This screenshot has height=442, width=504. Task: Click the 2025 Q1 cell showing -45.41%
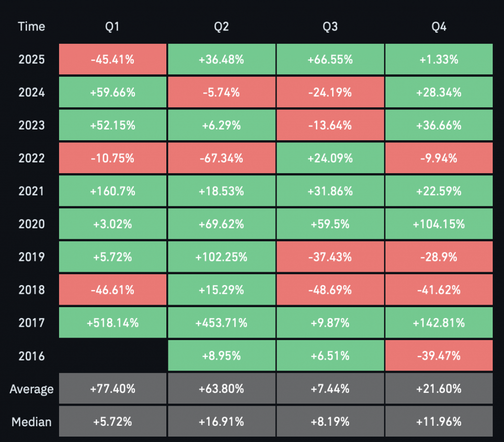tap(113, 60)
